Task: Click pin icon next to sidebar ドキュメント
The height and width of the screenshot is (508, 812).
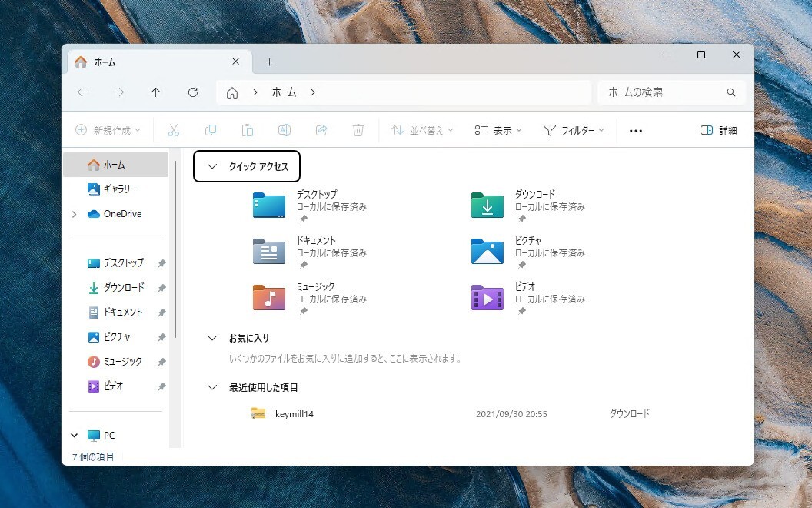Action: [x=161, y=312]
